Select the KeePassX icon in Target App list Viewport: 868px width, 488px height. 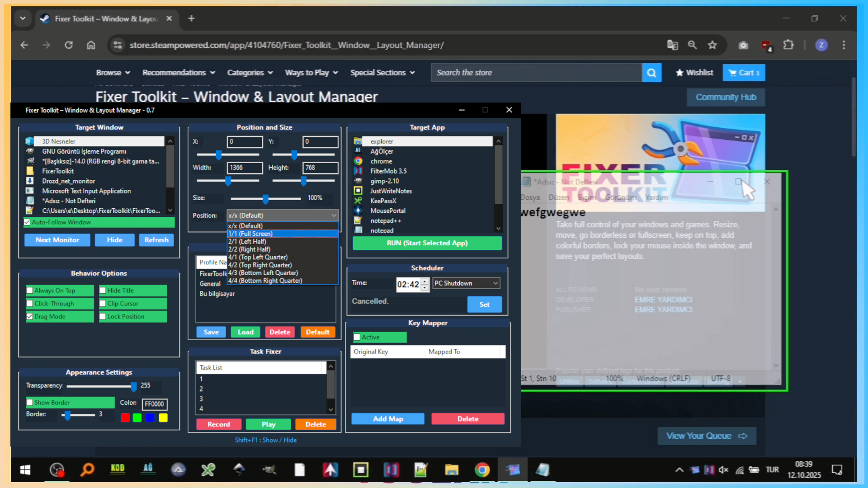point(358,201)
